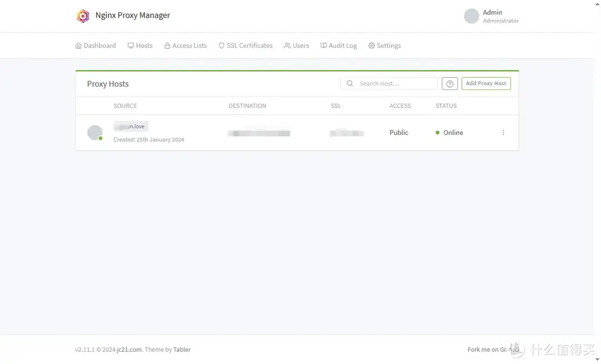Open the Nginx Proxy Manager title link

click(132, 16)
